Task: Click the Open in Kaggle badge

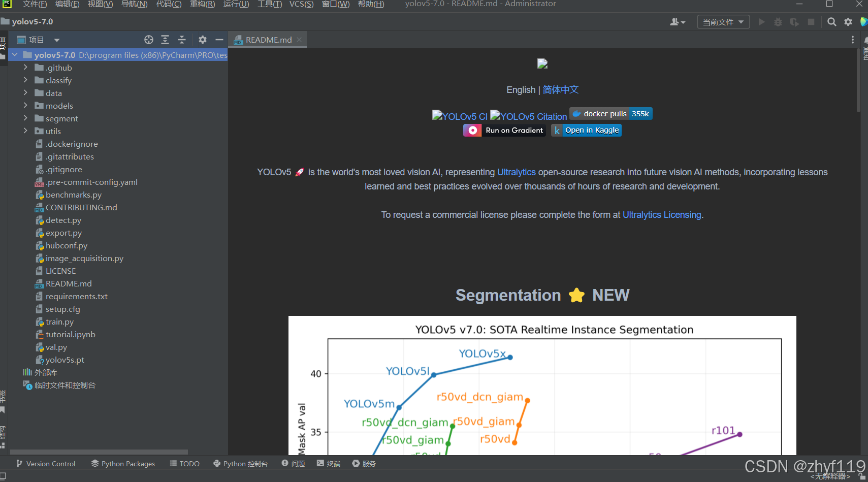Action: click(587, 131)
